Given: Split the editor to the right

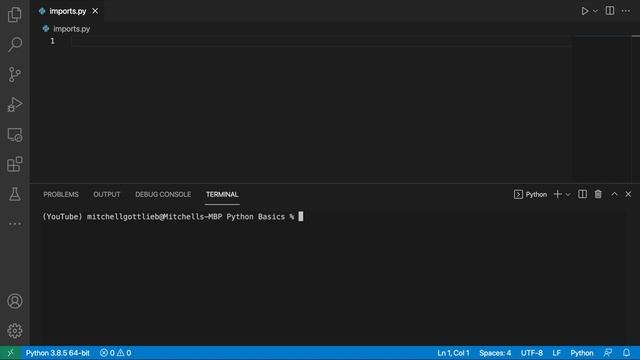Looking at the screenshot, I should tap(610, 11).
